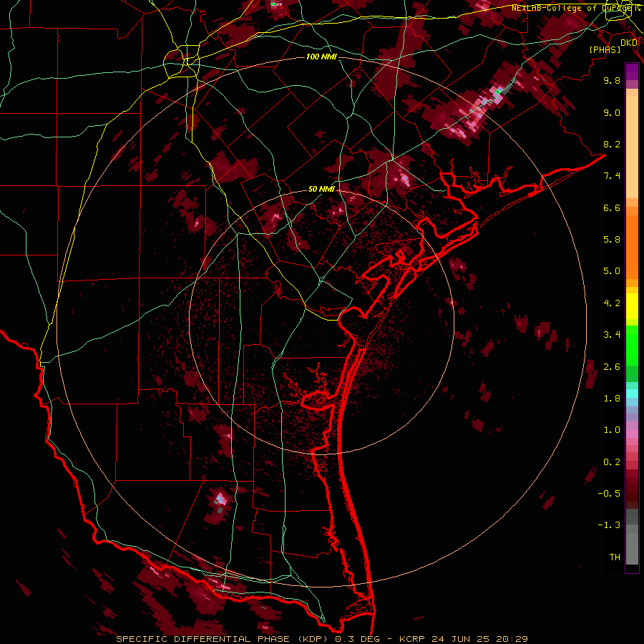The image size is (644, 644).
Task: Click the 7.4 scale value
Action: point(612,176)
